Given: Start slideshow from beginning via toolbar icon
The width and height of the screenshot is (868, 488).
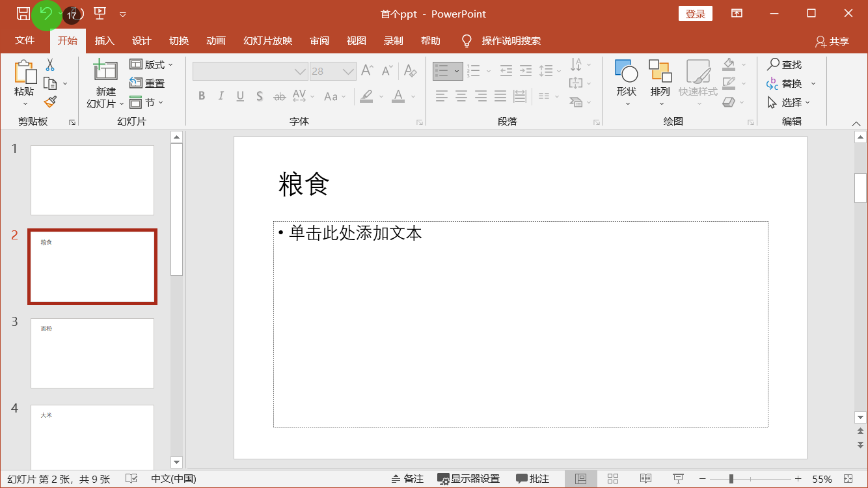Looking at the screenshot, I should [100, 14].
